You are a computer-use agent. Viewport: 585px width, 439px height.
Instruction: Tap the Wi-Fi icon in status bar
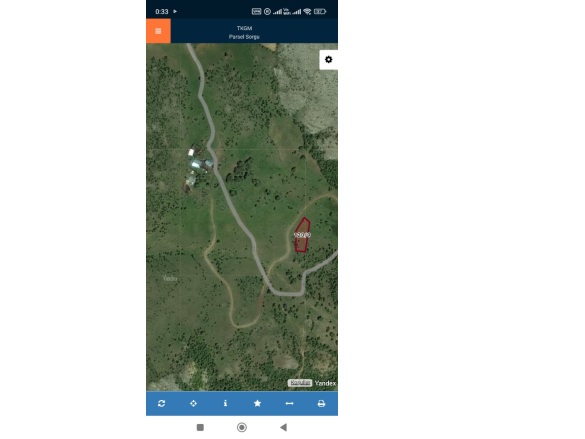[307, 12]
